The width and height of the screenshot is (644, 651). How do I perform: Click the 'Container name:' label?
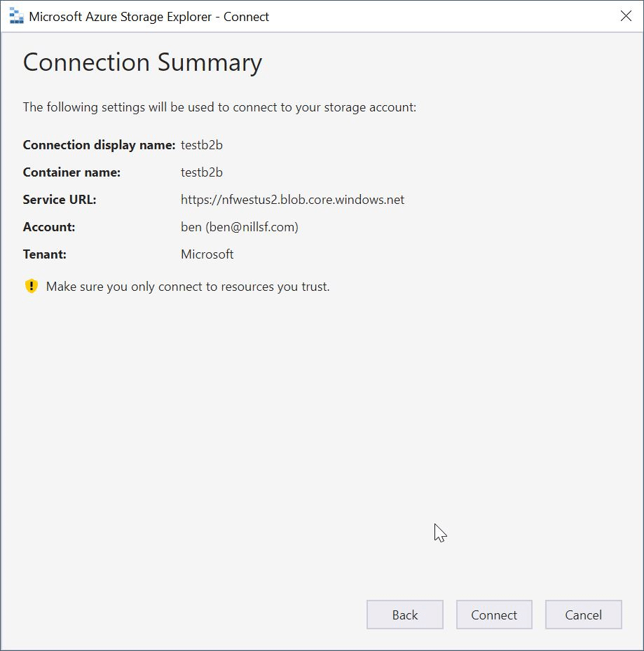tap(72, 172)
